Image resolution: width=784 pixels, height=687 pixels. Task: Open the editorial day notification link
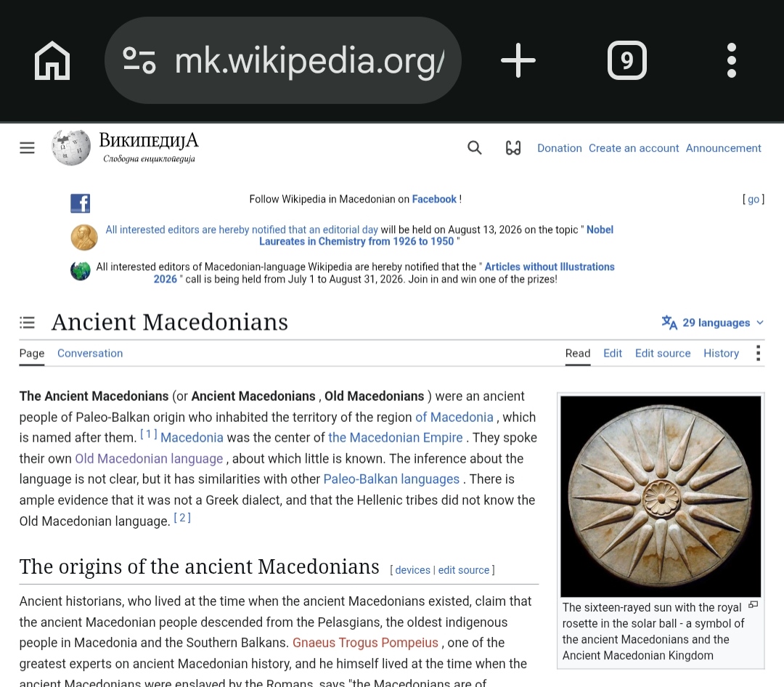(242, 229)
